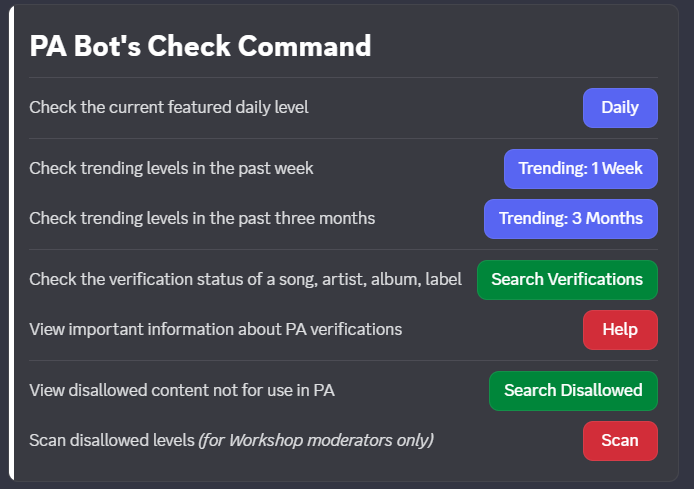Viewport: 694px width, 489px height.
Task: Click the "View disallowed content" description text
Action: click(181, 391)
